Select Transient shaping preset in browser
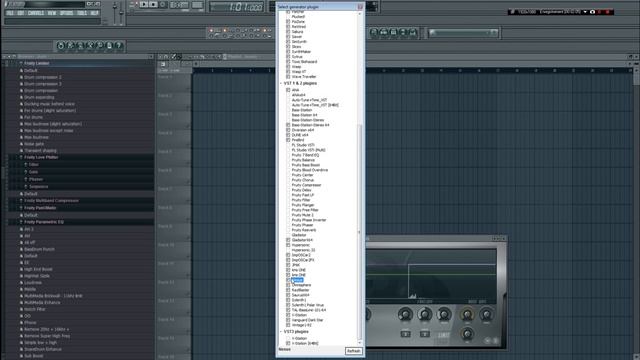This screenshot has height=360, width=640. click(x=40, y=151)
